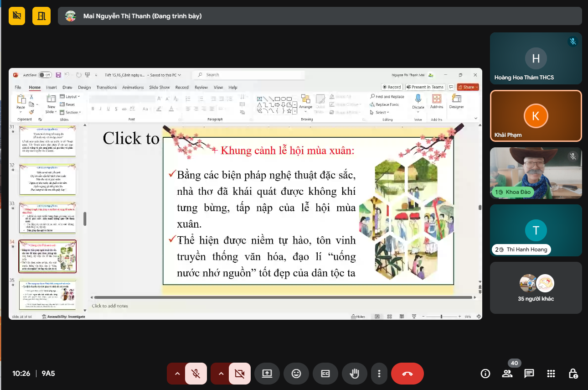Select the Slide Show ribbon tab
Image resolution: width=588 pixels, height=390 pixels.
pyautogui.click(x=160, y=87)
